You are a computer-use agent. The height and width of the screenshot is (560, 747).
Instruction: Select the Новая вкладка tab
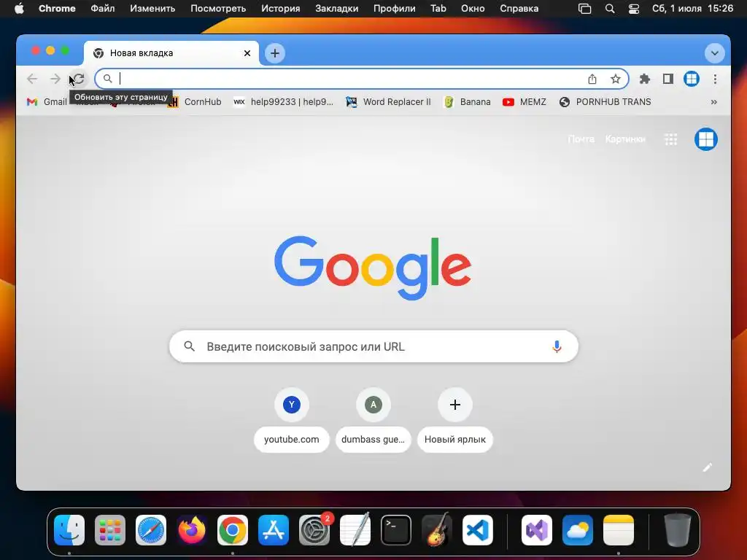click(x=171, y=53)
